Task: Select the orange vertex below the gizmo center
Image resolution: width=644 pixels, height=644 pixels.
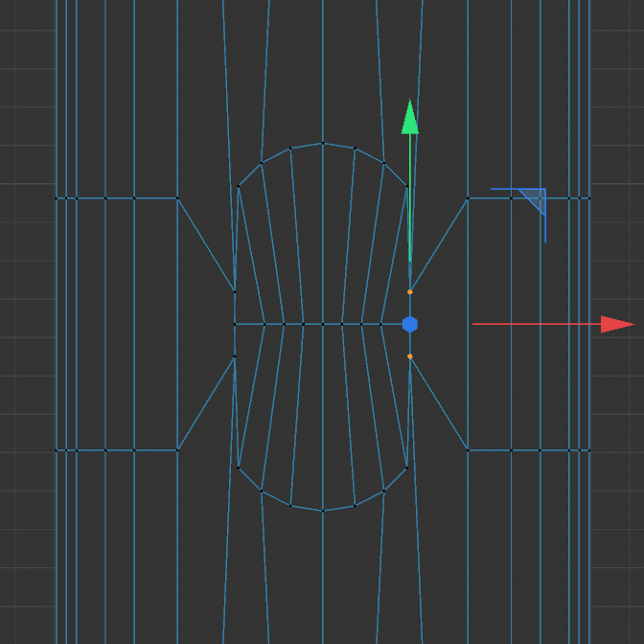Action: point(410,356)
